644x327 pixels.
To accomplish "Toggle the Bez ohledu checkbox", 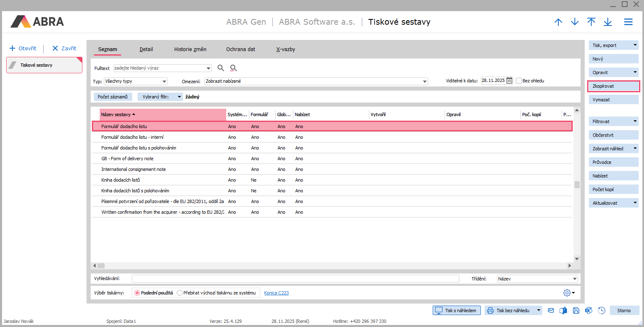I will point(519,81).
